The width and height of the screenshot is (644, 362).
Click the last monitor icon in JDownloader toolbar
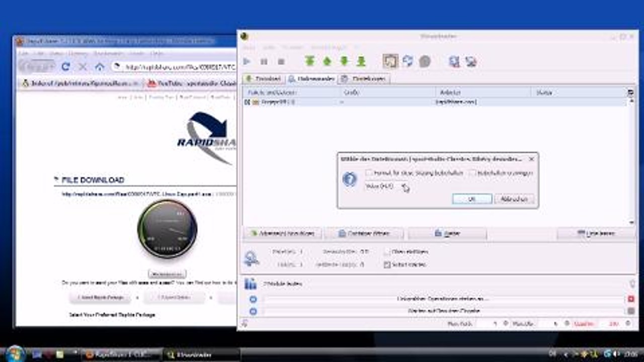pos(471,61)
